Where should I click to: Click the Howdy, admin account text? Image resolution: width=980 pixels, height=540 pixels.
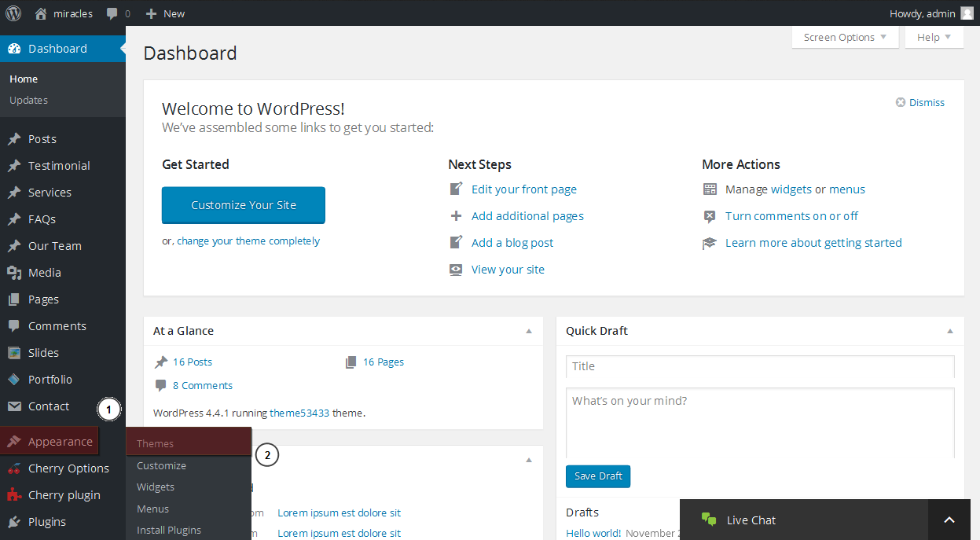tap(923, 13)
